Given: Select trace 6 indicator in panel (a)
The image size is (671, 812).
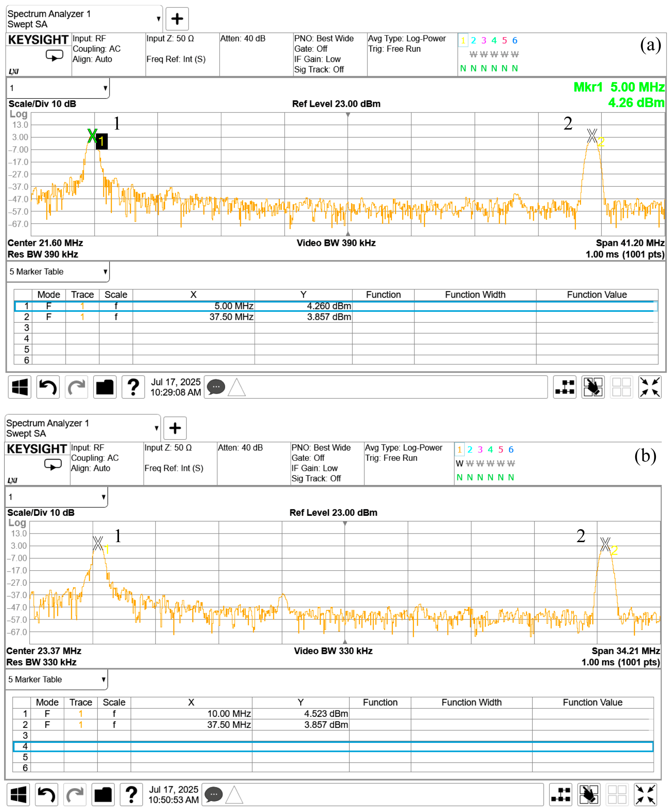Looking at the screenshot, I should [515, 40].
